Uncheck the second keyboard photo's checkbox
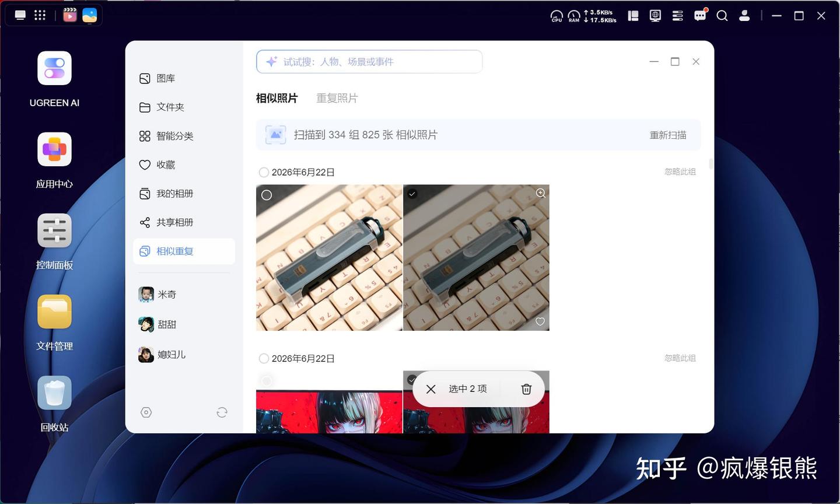 point(412,194)
